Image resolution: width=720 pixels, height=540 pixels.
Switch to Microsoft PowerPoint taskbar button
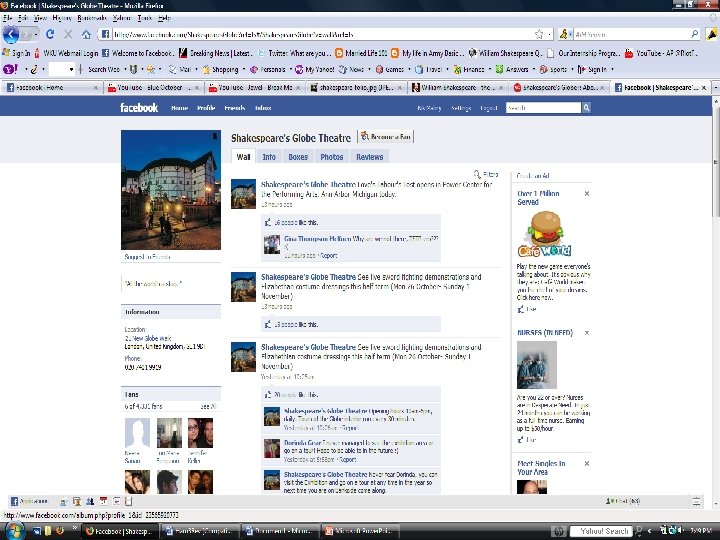360,531
